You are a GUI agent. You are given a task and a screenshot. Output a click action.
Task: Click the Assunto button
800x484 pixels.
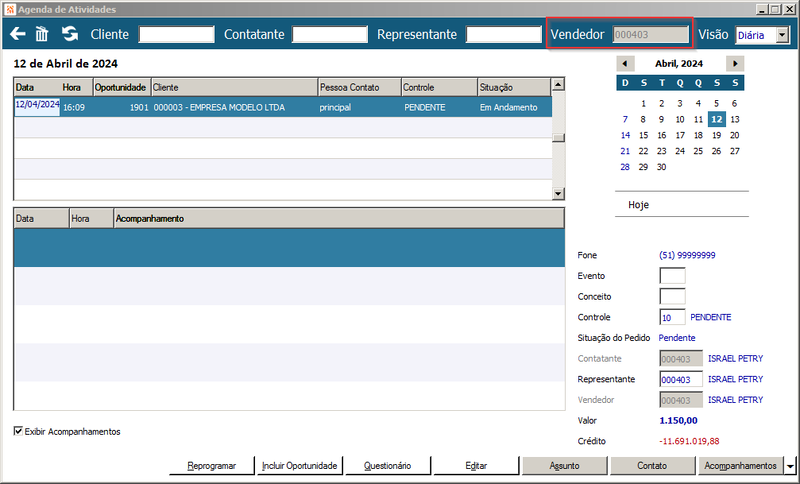(x=564, y=466)
